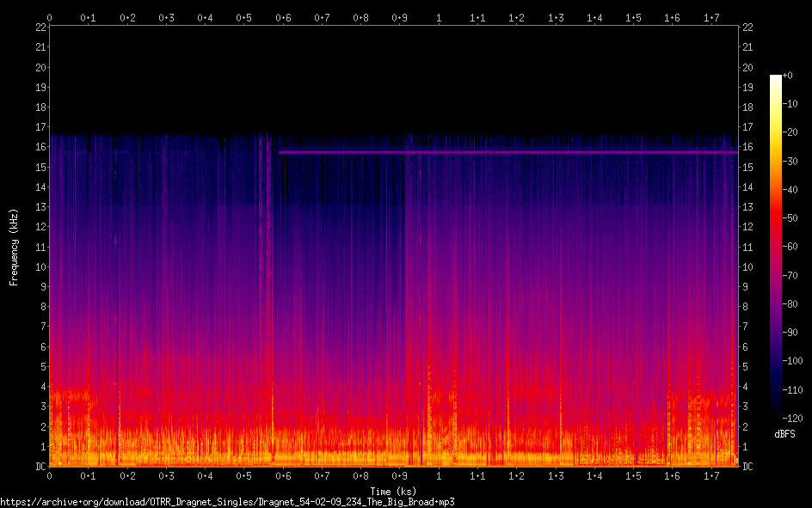Click the 1.7 marker on top time axis
The image size is (812, 508).
point(711,17)
